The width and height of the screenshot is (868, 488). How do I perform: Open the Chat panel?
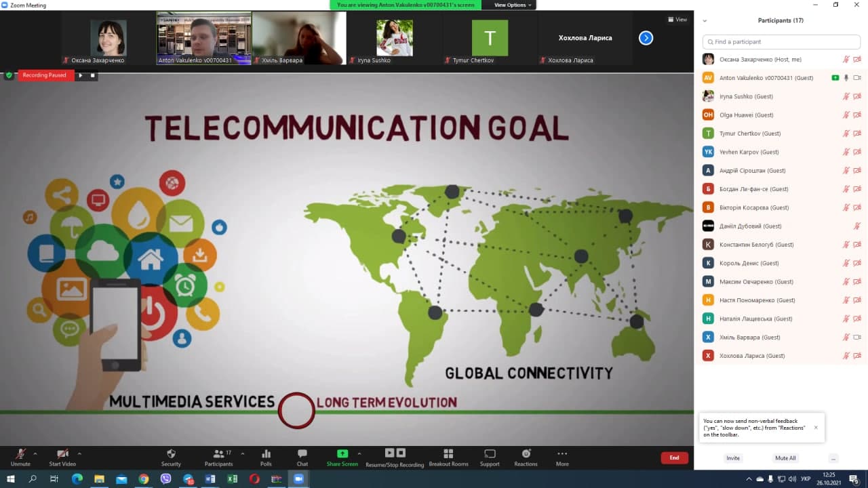point(302,454)
